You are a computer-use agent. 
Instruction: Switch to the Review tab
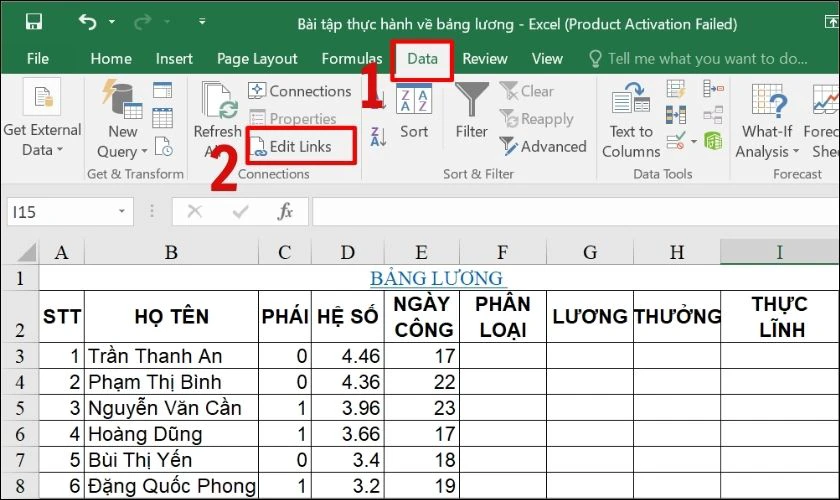(485, 58)
